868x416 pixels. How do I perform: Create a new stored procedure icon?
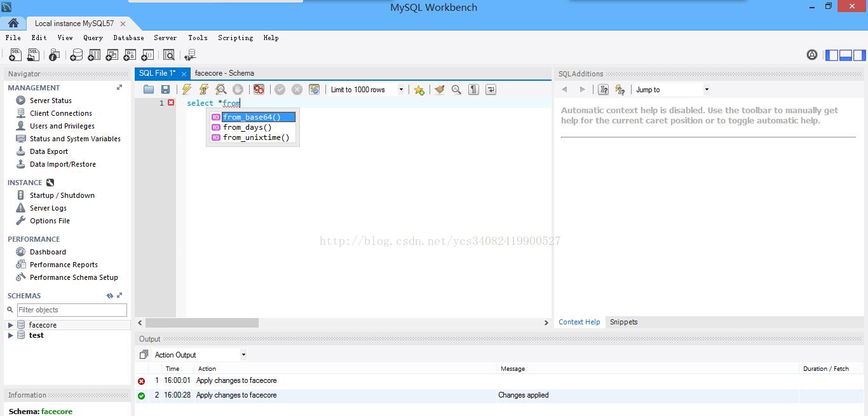coord(130,55)
